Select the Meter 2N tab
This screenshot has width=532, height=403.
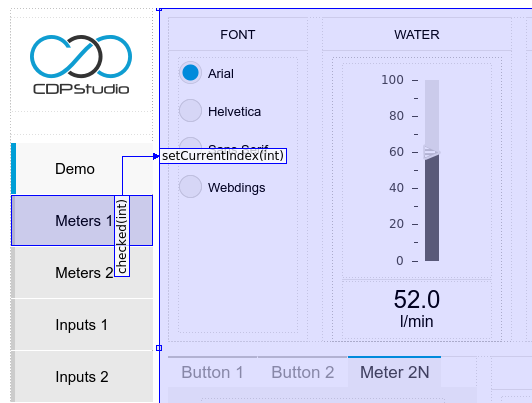[x=394, y=372]
